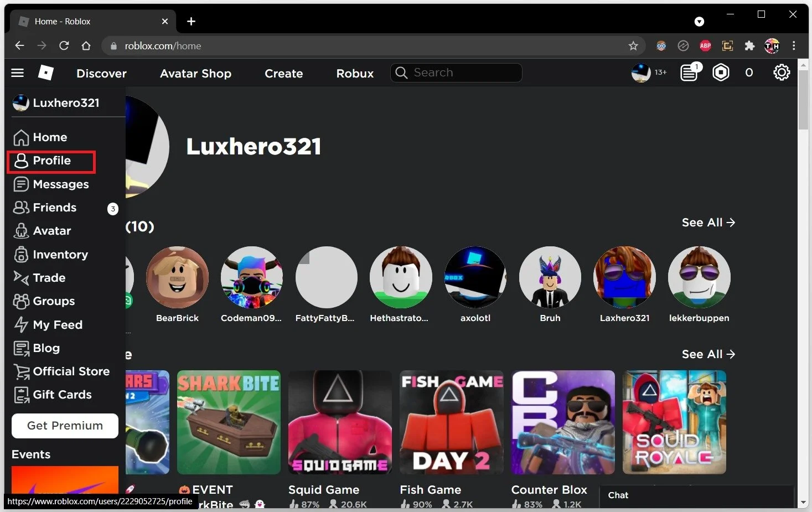This screenshot has width=812, height=512.
Task: Open the Robux menu item
Action: (355, 73)
